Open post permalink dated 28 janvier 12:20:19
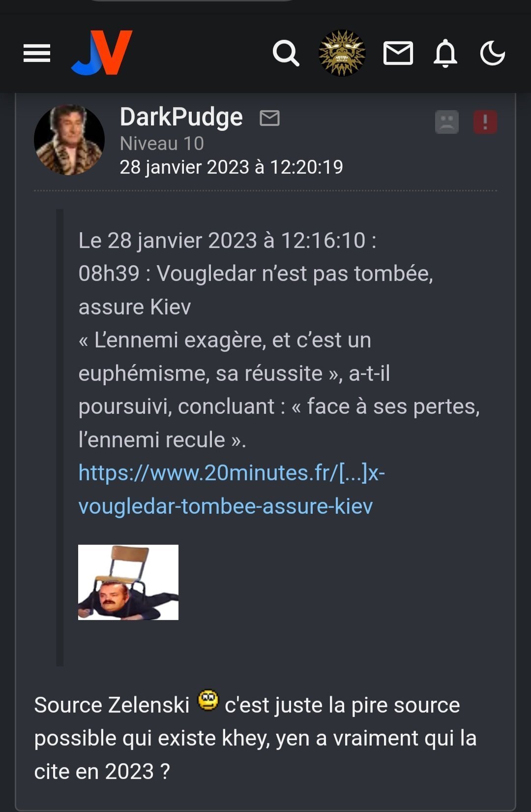531x812 pixels. [232, 167]
